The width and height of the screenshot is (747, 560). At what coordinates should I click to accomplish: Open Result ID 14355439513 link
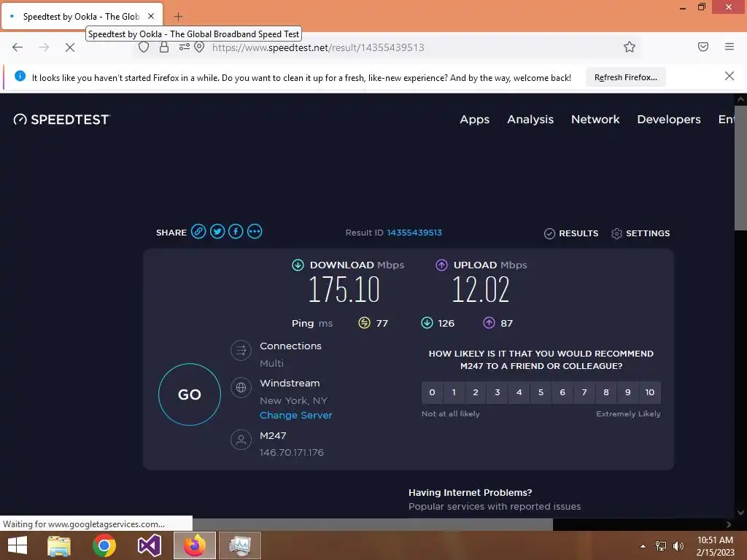pos(414,233)
